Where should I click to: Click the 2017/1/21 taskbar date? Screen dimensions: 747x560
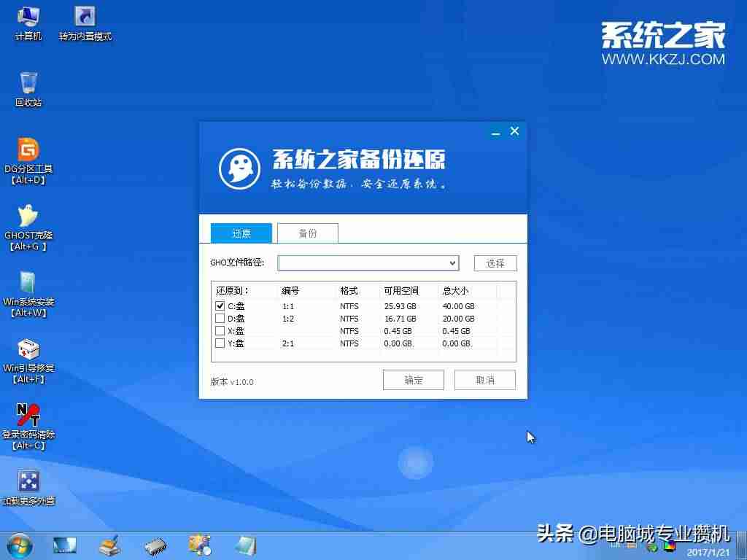click(708, 553)
